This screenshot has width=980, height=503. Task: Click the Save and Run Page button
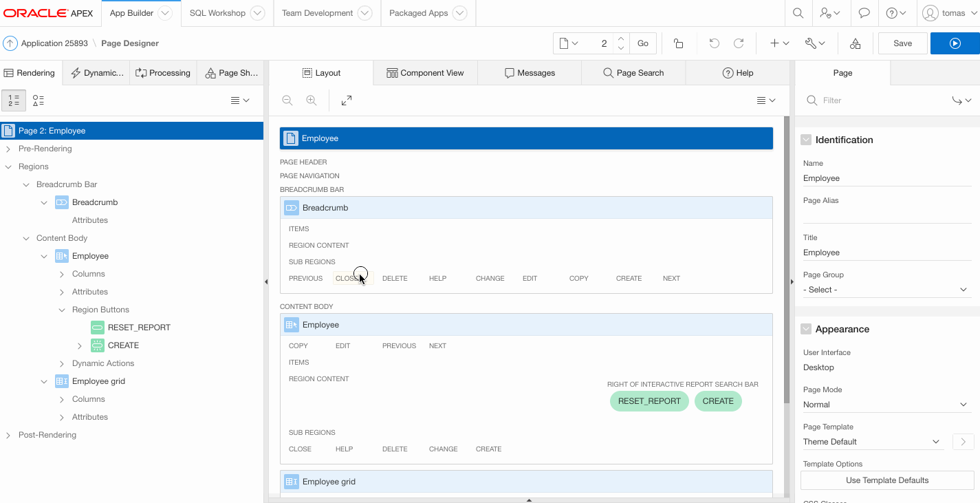pos(955,43)
